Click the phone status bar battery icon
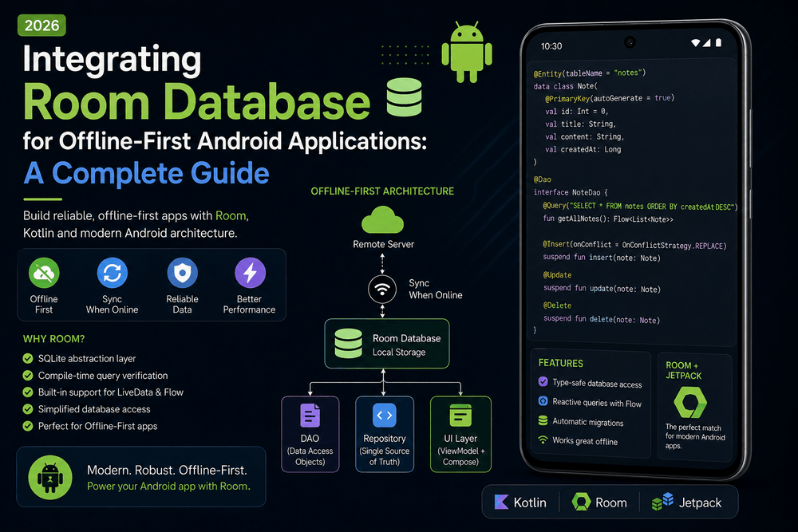 tap(719, 43)
